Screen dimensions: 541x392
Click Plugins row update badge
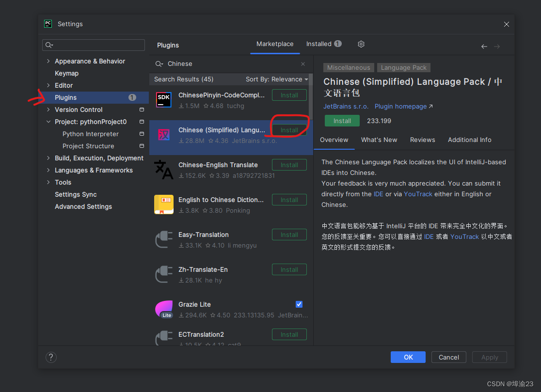pyautogui.click(x=132, y=97)
